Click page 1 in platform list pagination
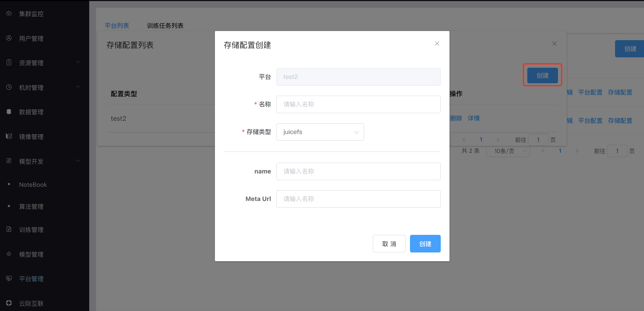Image resolution: width=644 pixels, height=311 pixels. 560,151
